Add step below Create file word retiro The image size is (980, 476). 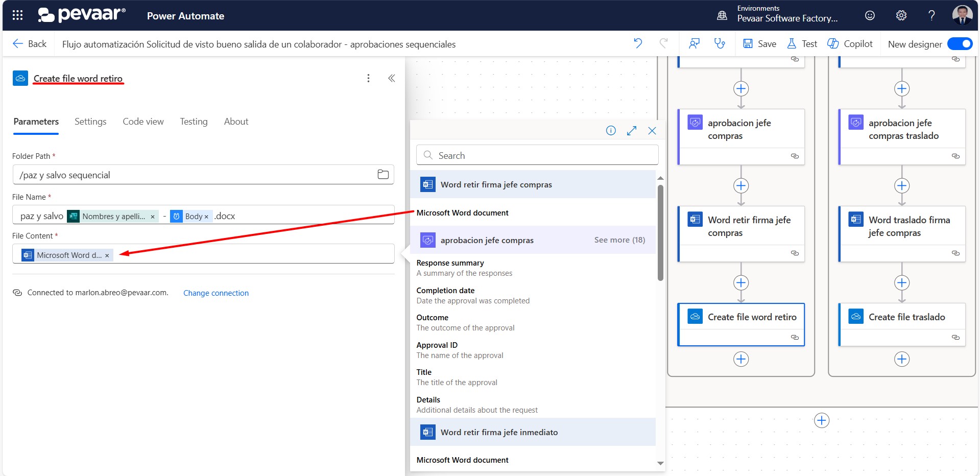coord(741,359)
